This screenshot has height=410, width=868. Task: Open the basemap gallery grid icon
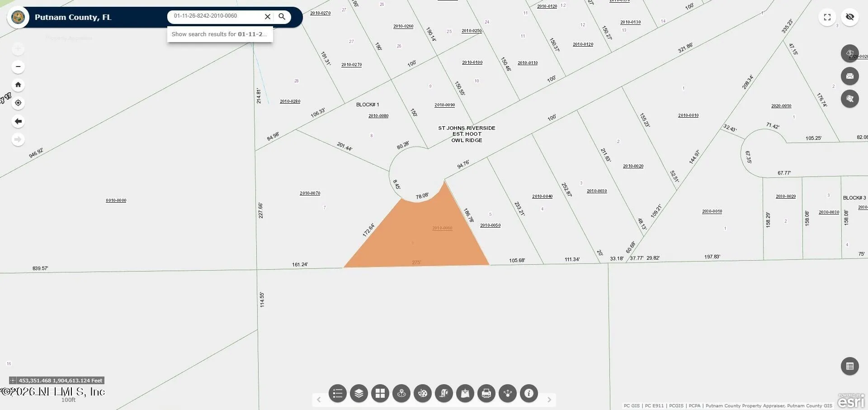point(380,393)
